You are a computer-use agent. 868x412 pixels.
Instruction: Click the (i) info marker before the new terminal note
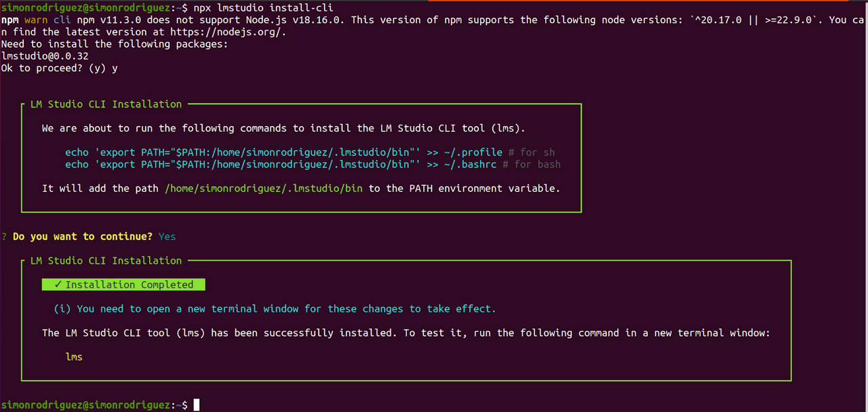62,309
